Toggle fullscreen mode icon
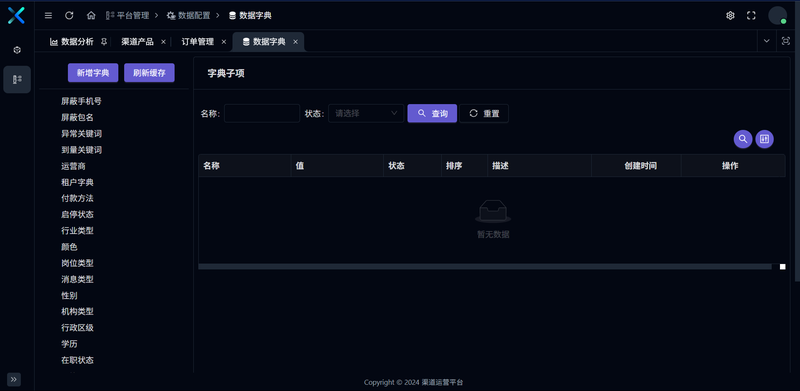The height and width of the screenshot is (391, 800). tap(751, 15)
